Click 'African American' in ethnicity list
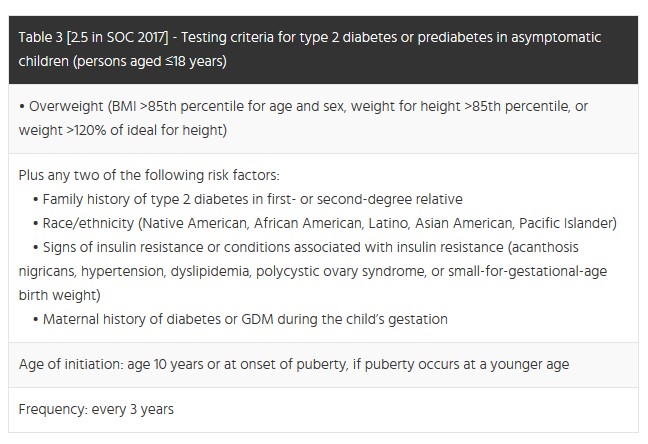 [x=308, y=223]
